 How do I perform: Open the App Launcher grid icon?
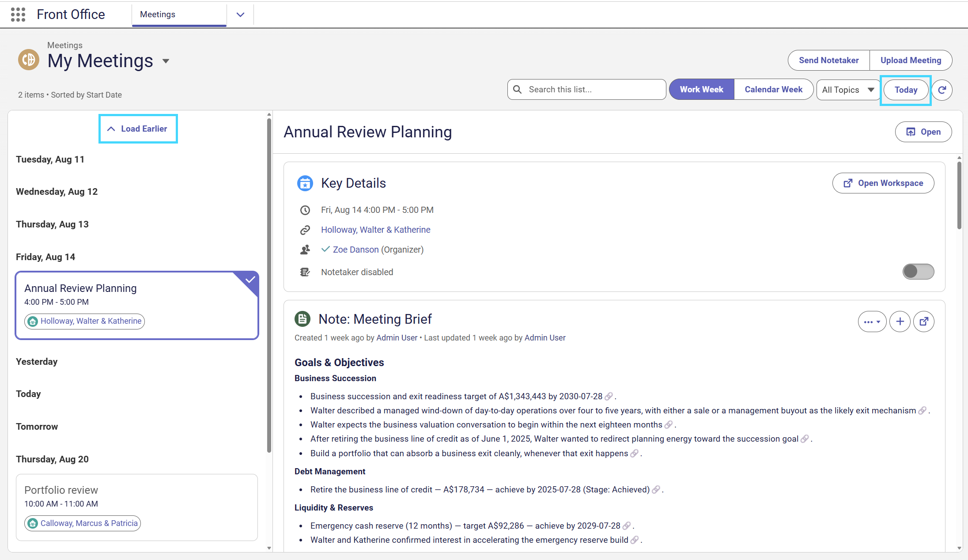point(18,15)
